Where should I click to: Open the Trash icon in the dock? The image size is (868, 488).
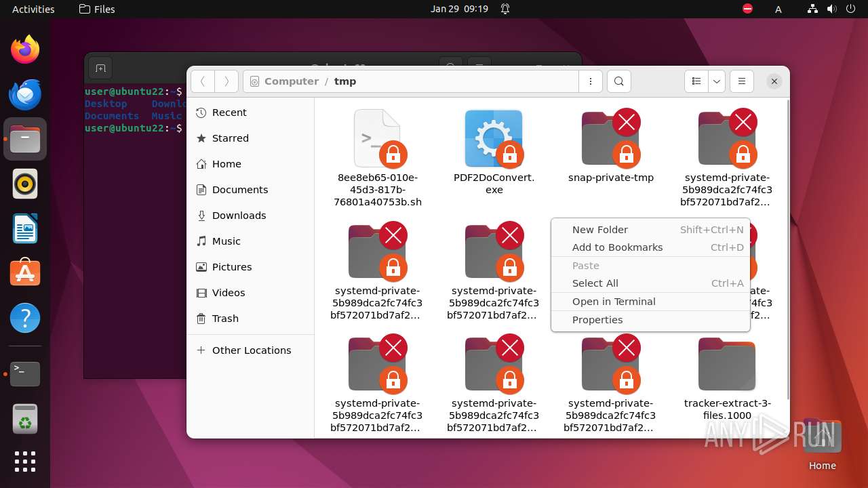[25, 419]
